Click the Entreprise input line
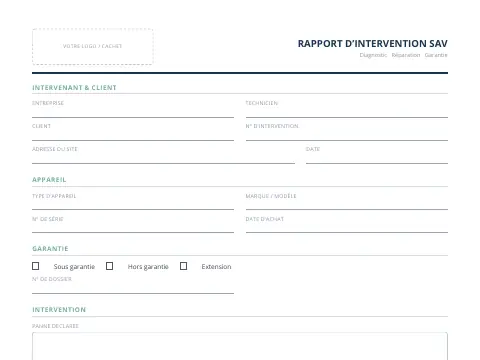480x360 pixels. pos(133,112)
